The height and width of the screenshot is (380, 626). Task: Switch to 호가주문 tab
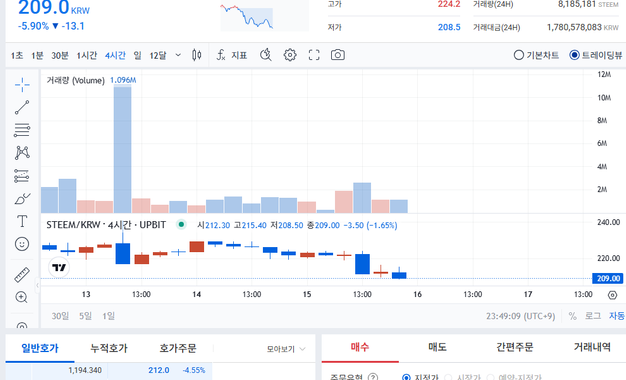(x=178, y=348)
